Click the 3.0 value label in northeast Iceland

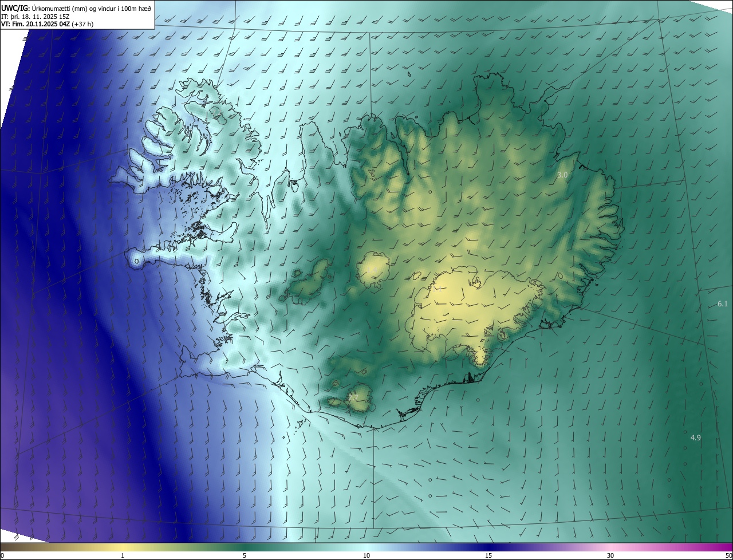point(562,175)
